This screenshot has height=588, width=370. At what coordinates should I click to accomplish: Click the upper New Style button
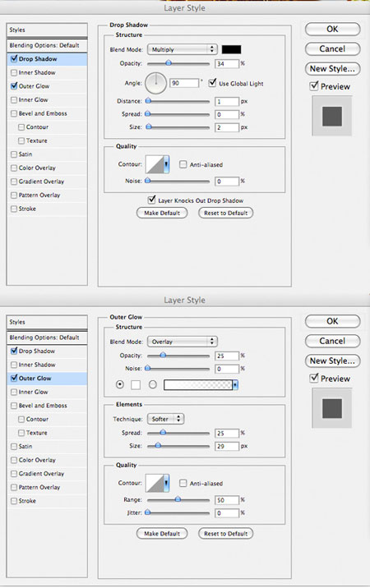point(332,69)
